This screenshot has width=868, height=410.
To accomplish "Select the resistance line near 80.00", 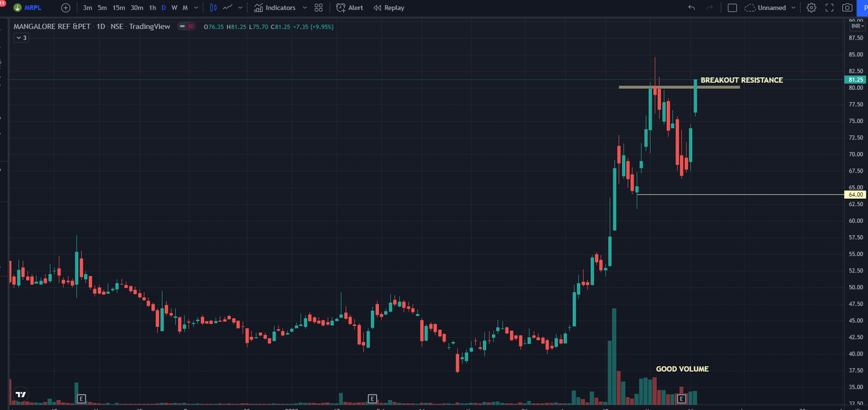I will click(x=679, y=87).
